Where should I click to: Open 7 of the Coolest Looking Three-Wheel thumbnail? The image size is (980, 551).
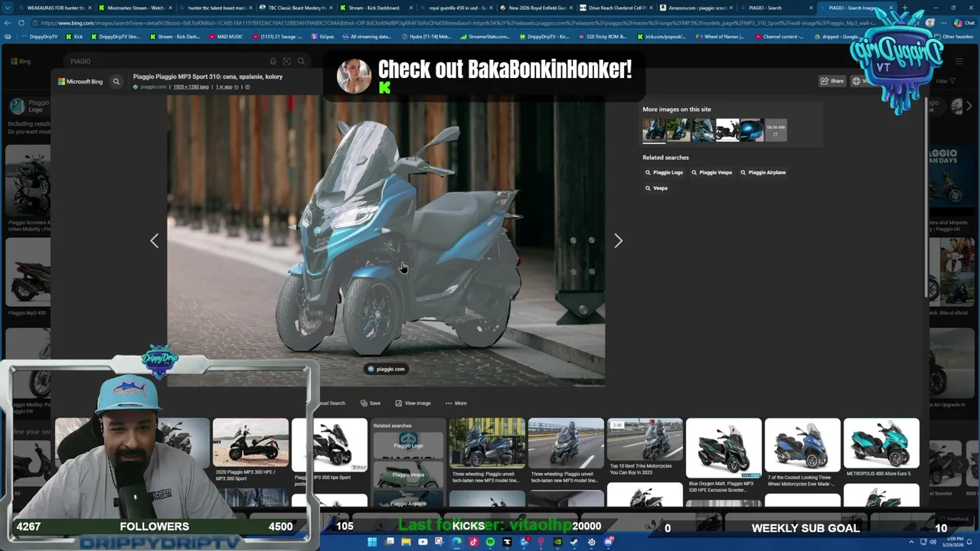pyautogui.click(x=802, y=444)
